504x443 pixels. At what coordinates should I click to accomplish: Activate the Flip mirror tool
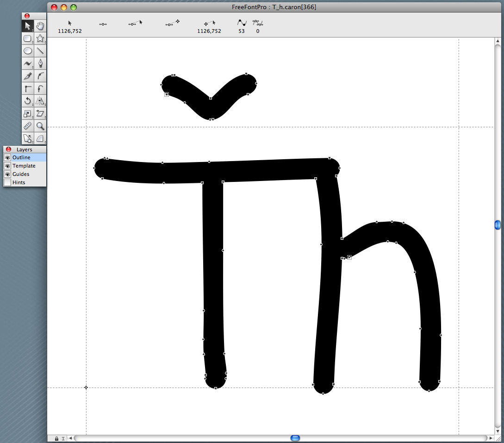(x=40, y=101)
